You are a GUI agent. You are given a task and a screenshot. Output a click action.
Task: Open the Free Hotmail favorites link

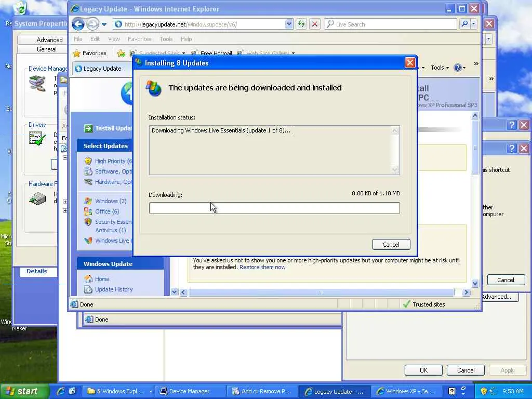[x=212, y=53]
